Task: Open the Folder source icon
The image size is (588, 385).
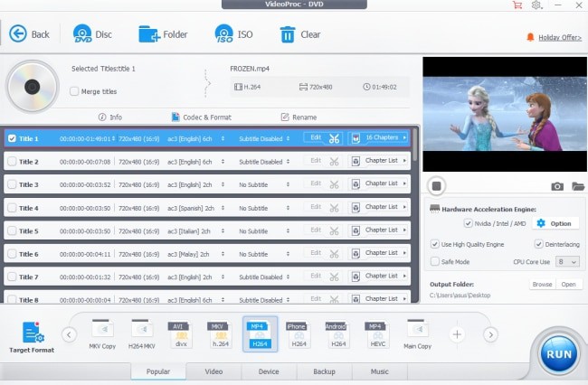Action: pyautogui.click(x=149, y=34)
